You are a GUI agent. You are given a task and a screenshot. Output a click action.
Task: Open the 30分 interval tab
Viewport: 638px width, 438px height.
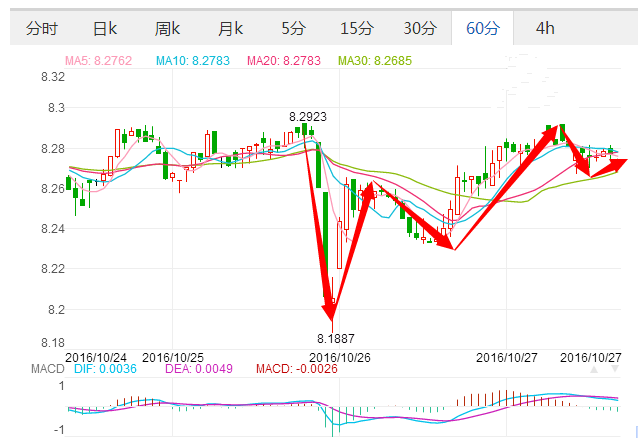coord(419,28)
